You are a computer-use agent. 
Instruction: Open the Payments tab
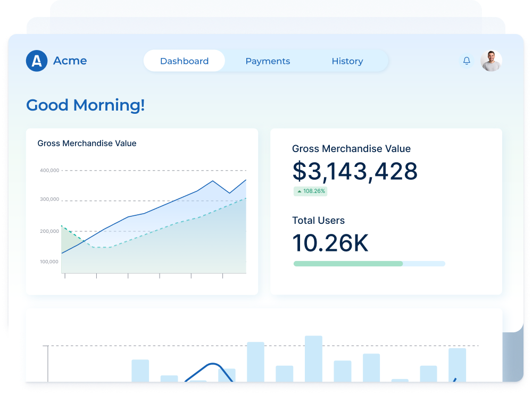click(268, 61)
